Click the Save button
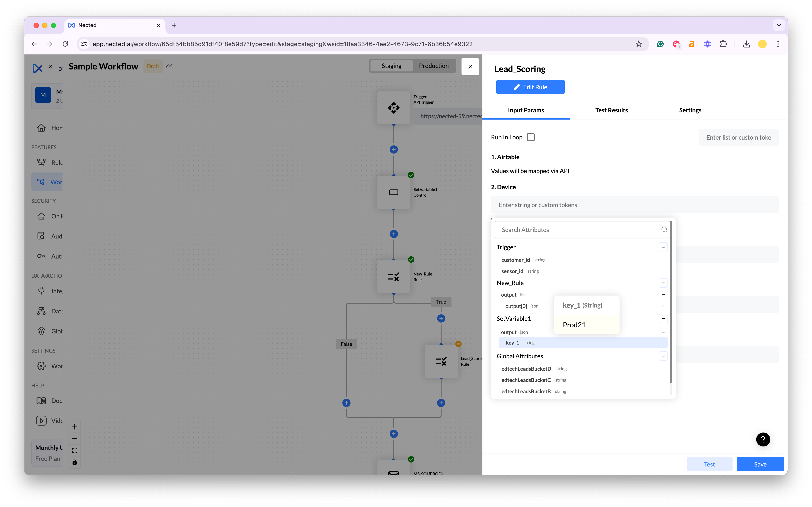 (x=760, y=464)
